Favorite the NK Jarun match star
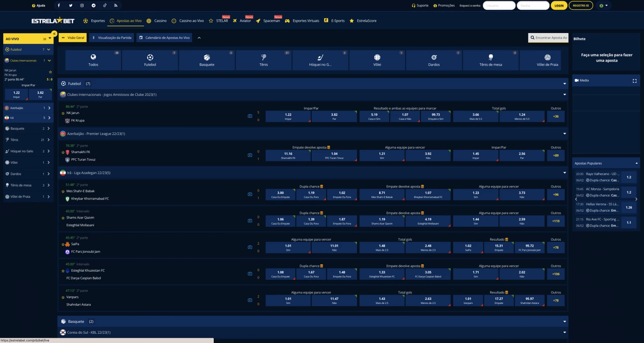Viewport: 644px width, 343px height. tap(63, 113)
